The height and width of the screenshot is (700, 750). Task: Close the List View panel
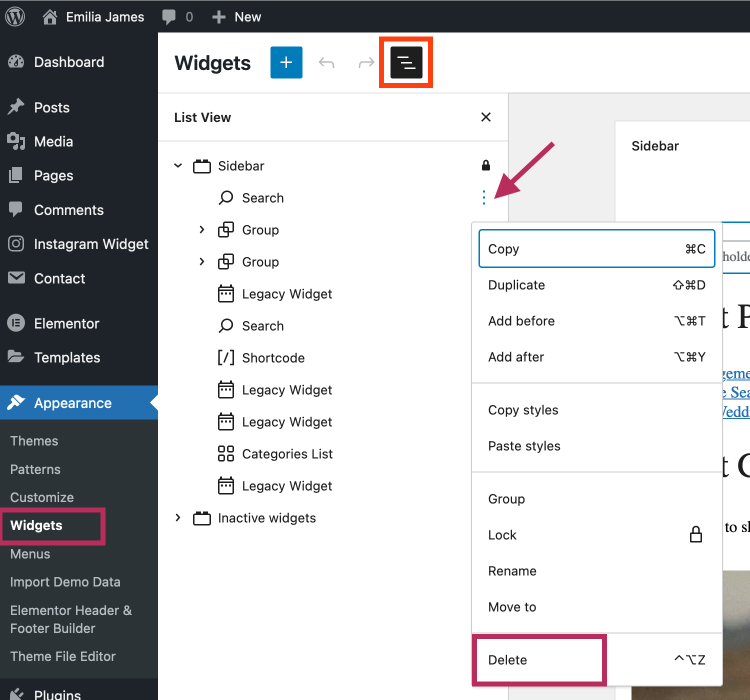(x=485, y=117)
